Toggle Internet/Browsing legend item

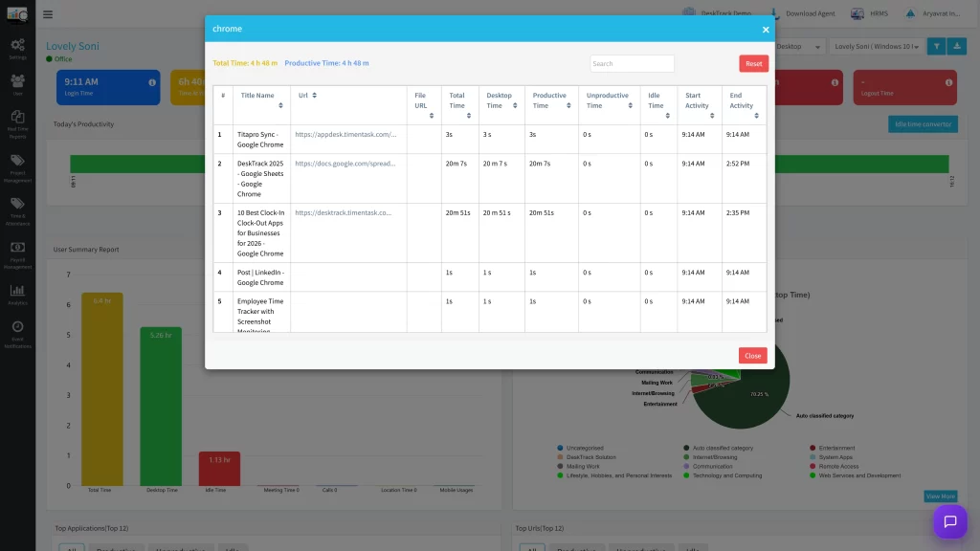click(x=710, y=457)
